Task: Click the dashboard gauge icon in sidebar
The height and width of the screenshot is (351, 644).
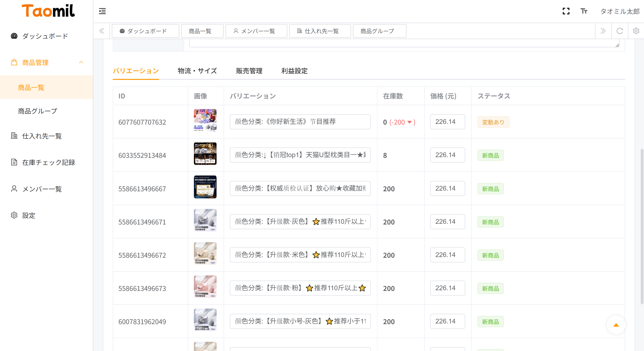Action: click(x=14, y=36)
